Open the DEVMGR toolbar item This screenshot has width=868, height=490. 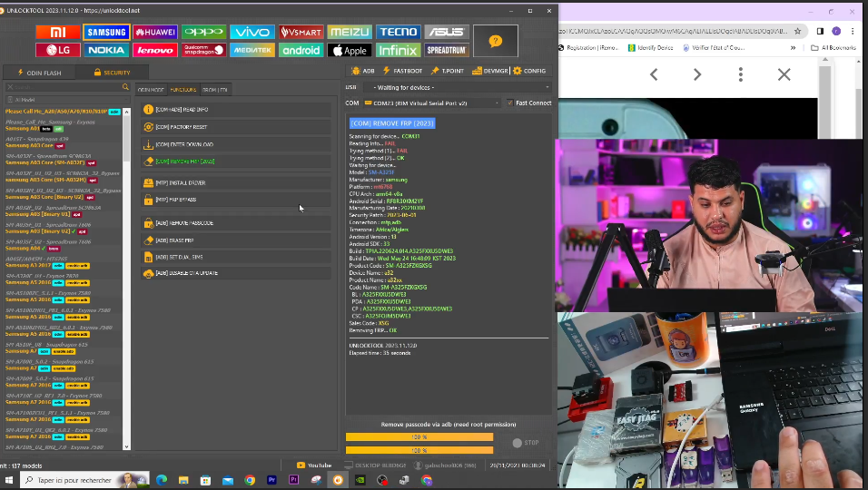click(490, 71)
